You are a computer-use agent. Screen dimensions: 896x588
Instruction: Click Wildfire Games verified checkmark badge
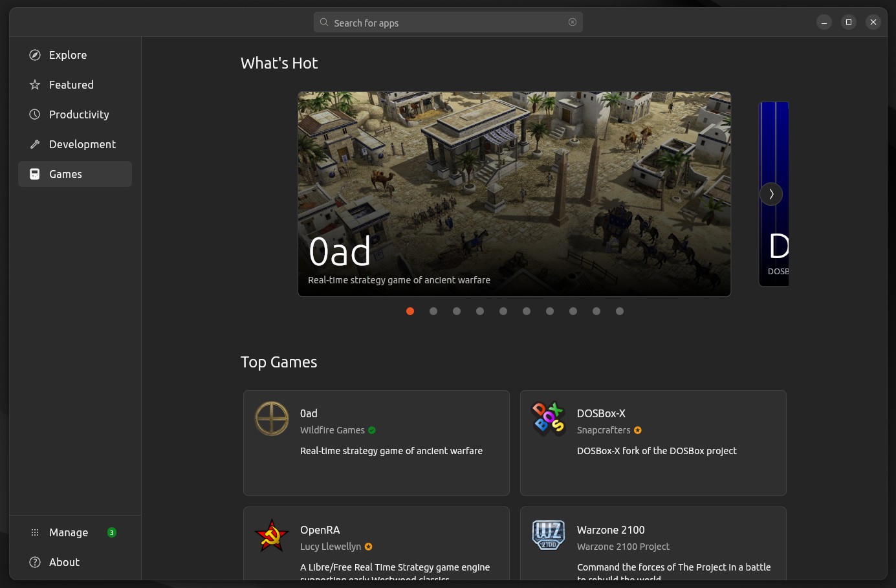[372, 430]
